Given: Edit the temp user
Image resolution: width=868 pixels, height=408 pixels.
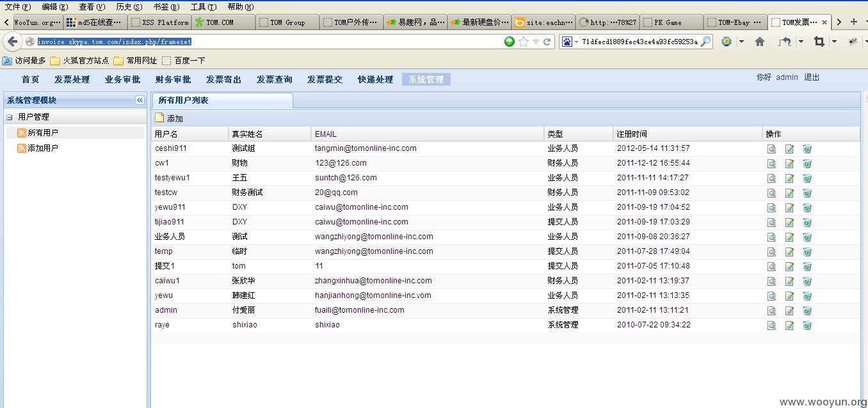Looking at the screenshot, I should 789,252.
